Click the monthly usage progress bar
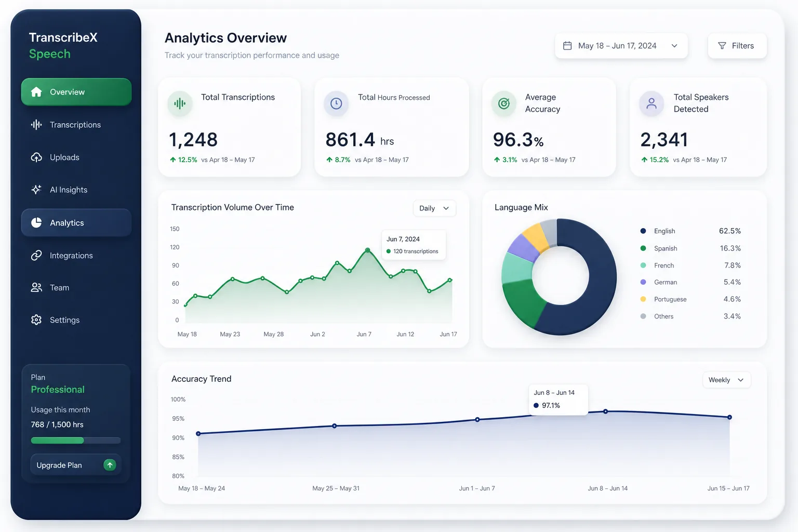This screenshot has width=798, height=532. point(76,441)
